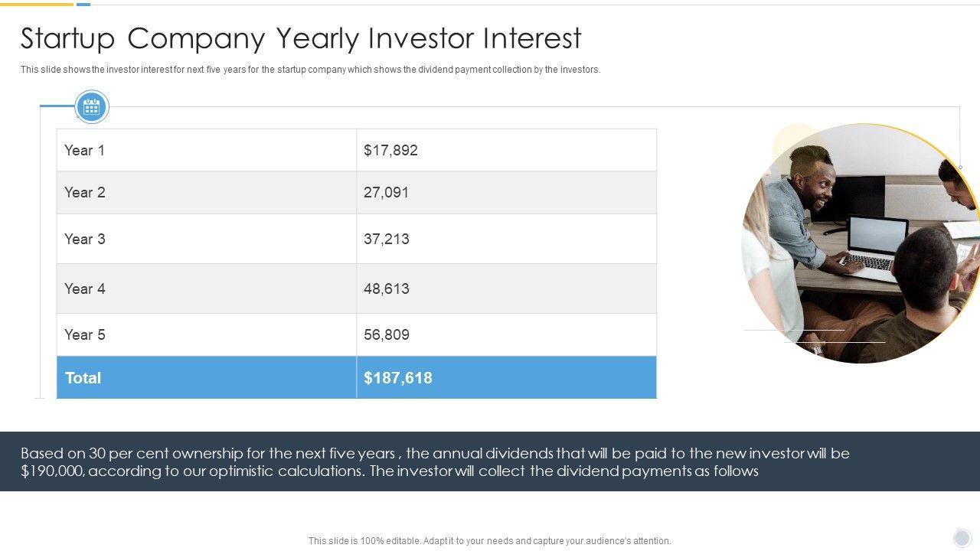The width and height of the screenshot is (980, 551).
Task: Click the small circle icon in the bottom-right corner
Action: click(962, 537)
